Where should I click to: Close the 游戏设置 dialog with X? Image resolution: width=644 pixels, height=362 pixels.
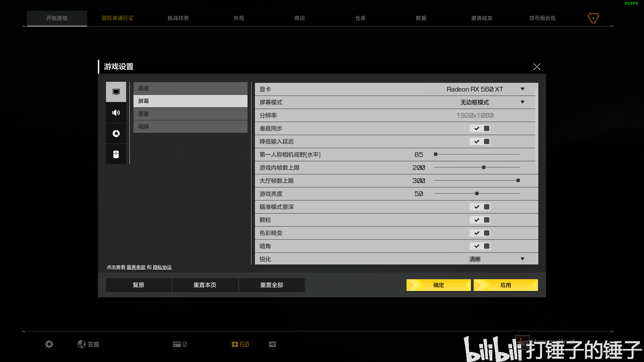[537, 67]
